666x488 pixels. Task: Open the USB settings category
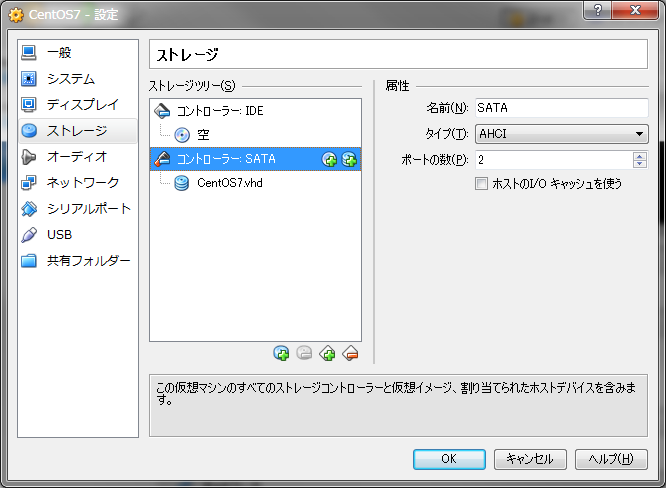pos(78,234)
